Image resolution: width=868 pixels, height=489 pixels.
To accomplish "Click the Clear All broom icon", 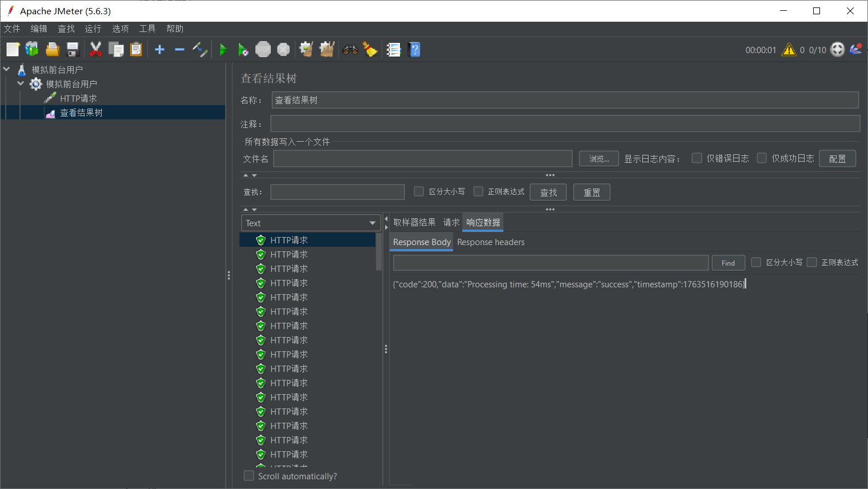I will pyautogui.click(x=327, y=50).
